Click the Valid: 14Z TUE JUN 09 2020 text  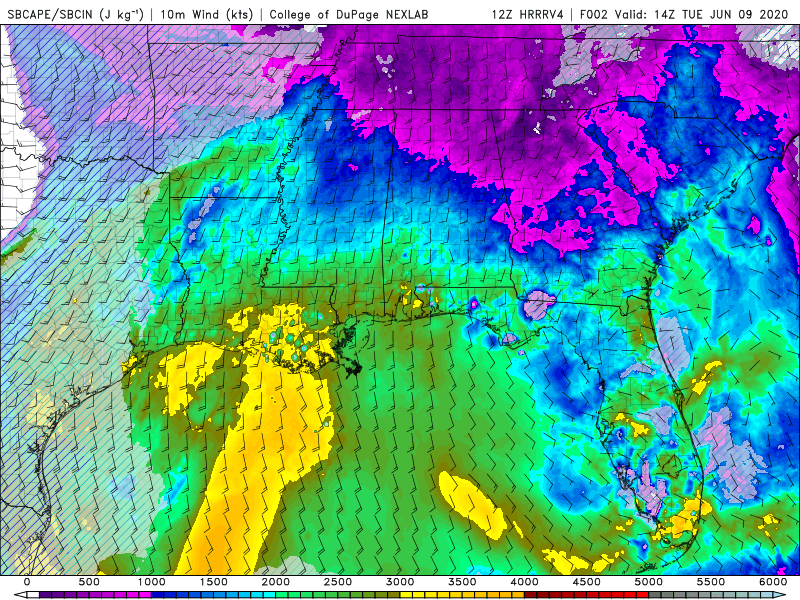coord(702,14)
